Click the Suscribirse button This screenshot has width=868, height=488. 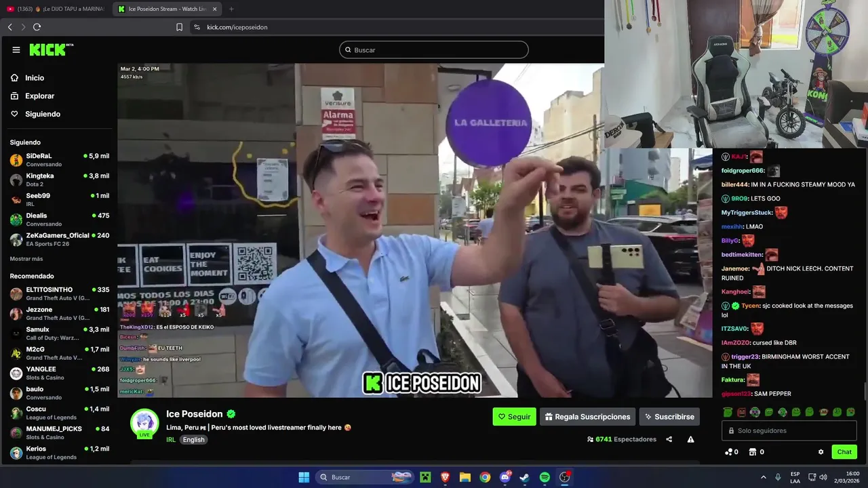pyautogui.click(x=669, y=417)
